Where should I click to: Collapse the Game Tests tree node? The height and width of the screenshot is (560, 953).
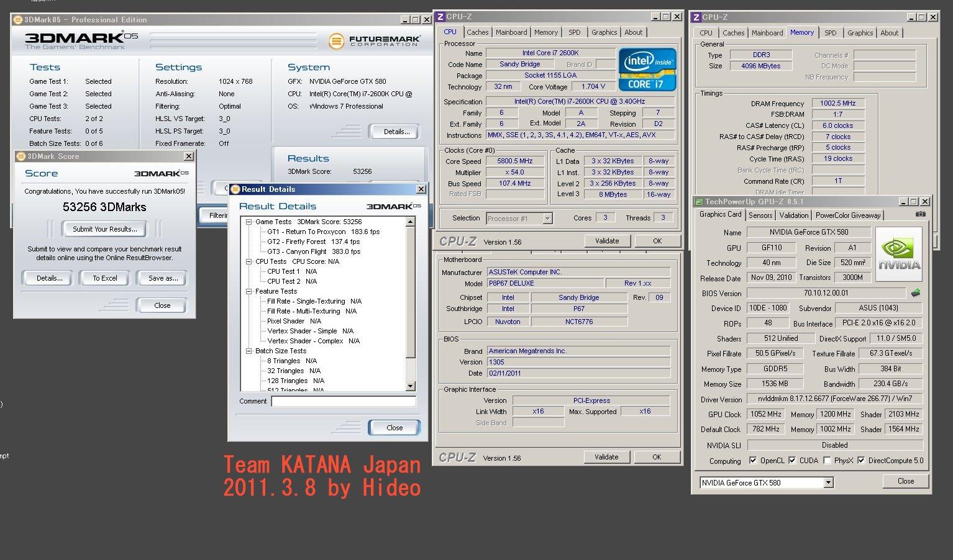[249, 222]
